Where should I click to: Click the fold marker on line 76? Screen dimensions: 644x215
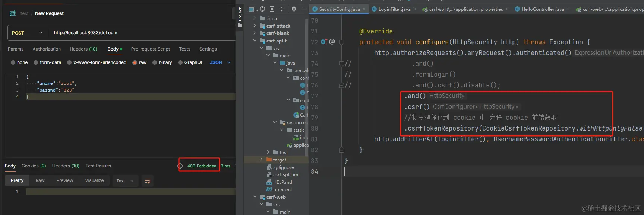click(x=341, y=85)
